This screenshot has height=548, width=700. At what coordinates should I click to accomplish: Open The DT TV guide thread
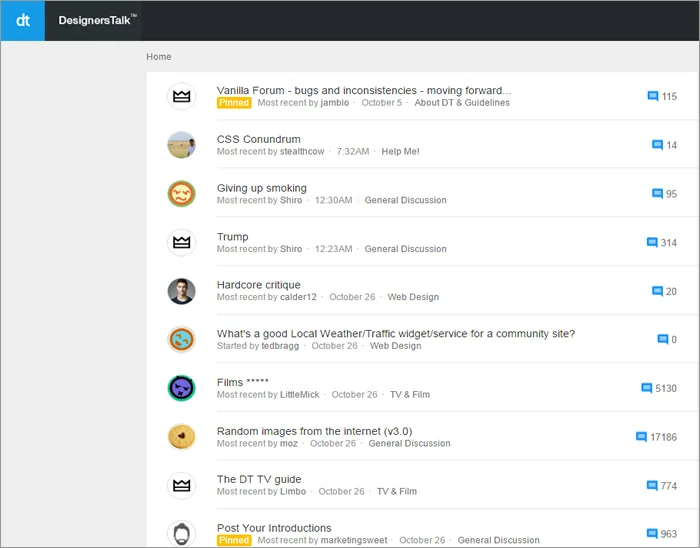click(x=259, y=479)
